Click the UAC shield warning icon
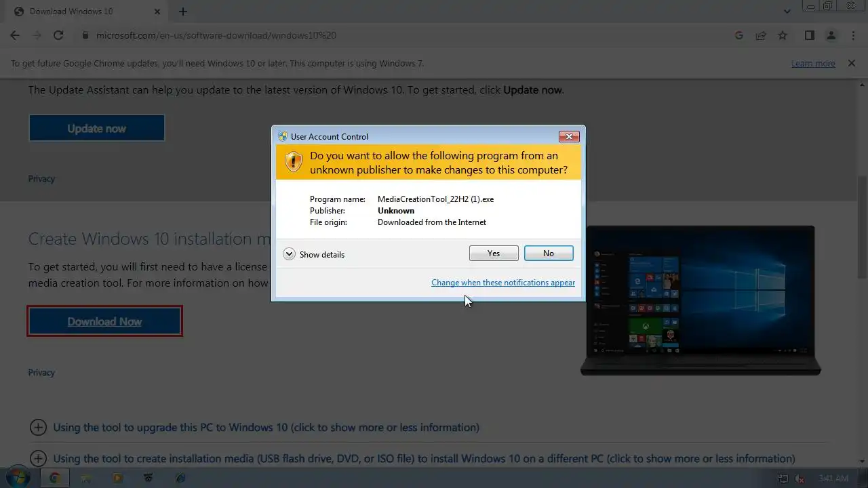This screenshot has width=868, height=488. coord(293,162)
